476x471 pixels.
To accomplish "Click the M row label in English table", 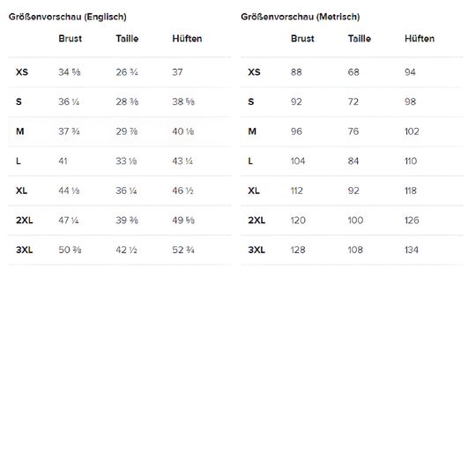I will [x=19, y=131].
